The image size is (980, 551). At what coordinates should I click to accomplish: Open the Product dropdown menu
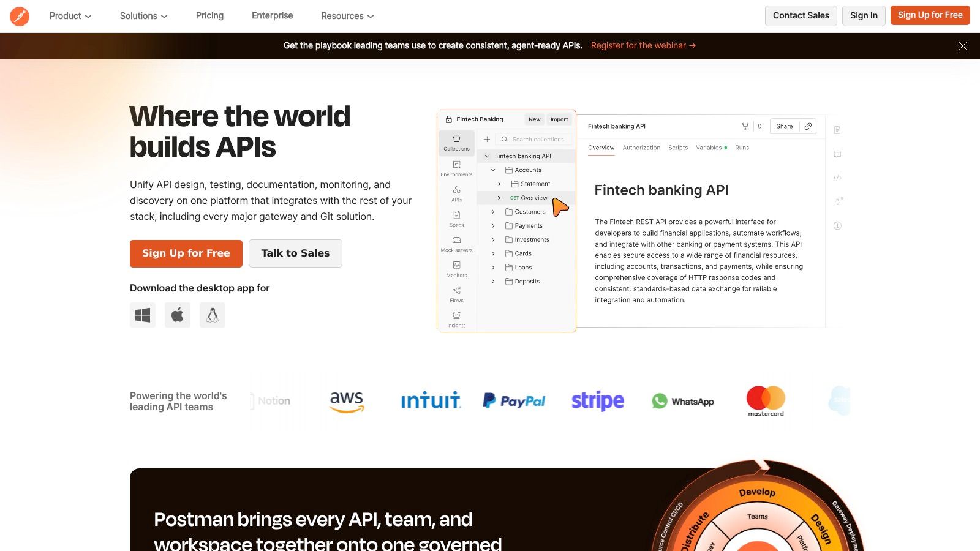[70, 16]
